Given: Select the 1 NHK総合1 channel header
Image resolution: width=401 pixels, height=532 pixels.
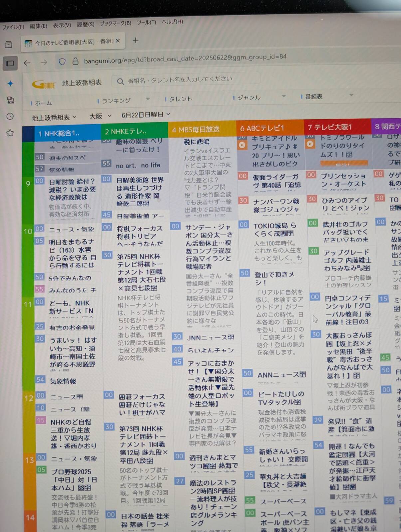Looking at the screenshot, I should 68,133.
